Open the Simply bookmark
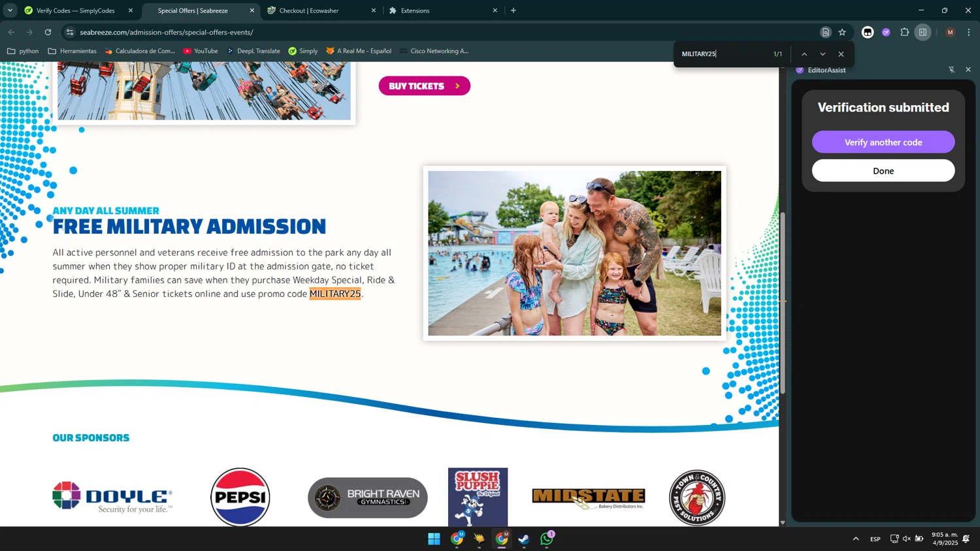 303,51
